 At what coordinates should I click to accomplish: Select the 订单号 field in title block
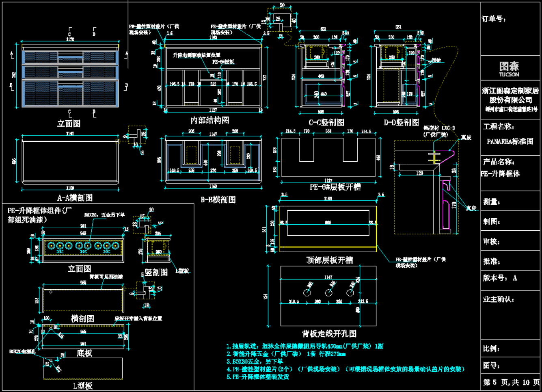pos(494,19)
